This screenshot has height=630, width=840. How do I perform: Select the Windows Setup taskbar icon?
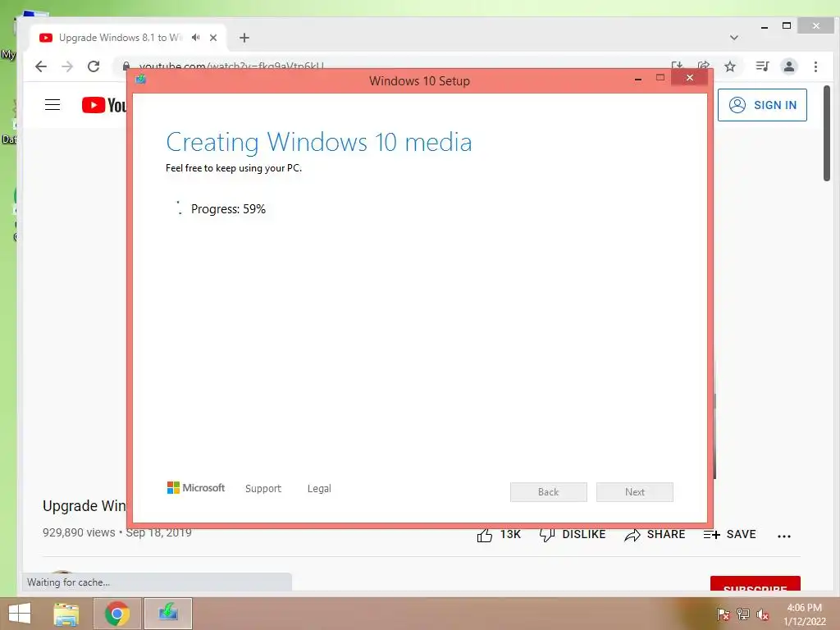168,614
